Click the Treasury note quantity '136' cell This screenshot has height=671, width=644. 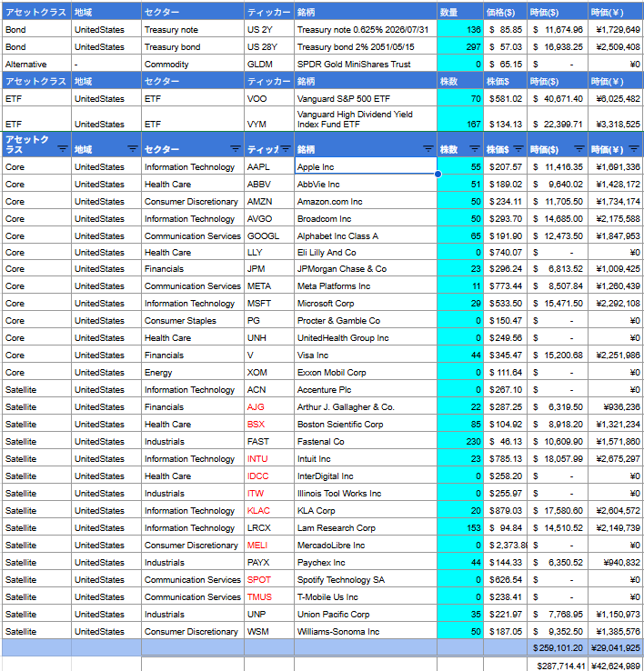[x=460, y=29]
